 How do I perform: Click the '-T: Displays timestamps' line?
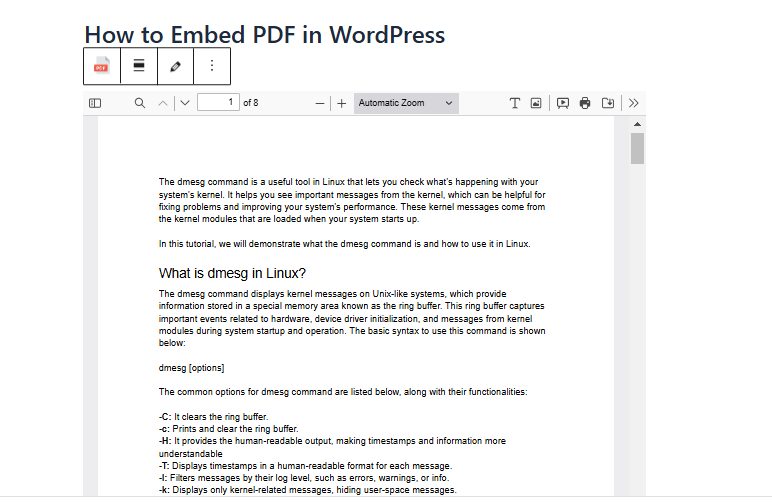click(305, 466)
